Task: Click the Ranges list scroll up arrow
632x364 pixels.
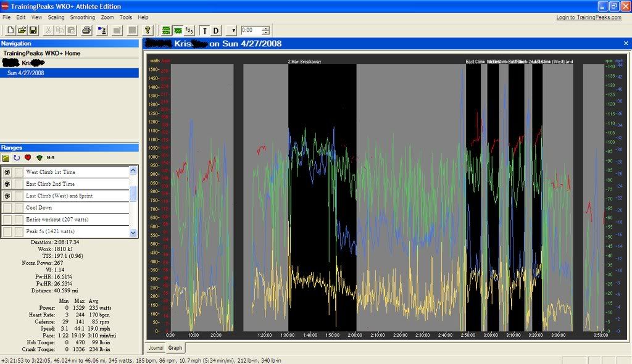Action: (x=133, y=170)
